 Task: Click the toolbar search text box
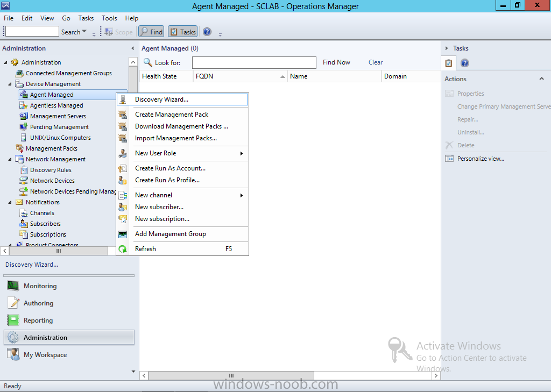(32, 32)
